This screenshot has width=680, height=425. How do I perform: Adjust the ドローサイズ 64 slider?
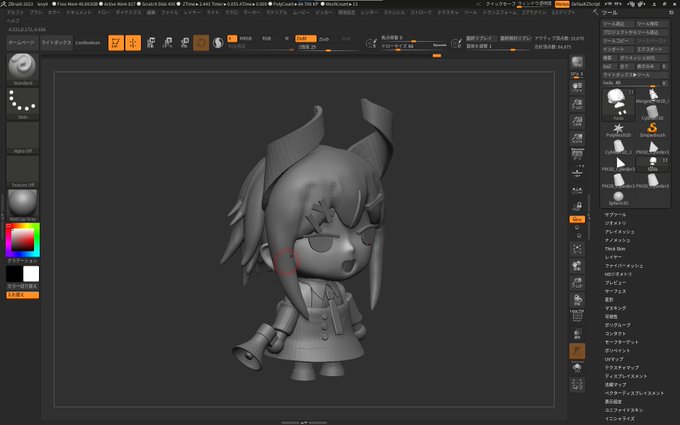[x=413, y=46]
